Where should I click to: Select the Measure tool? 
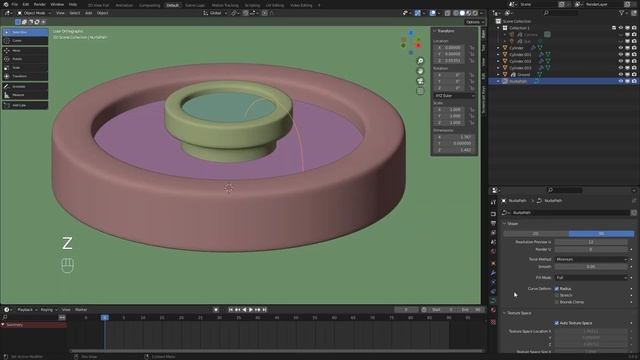25,95
